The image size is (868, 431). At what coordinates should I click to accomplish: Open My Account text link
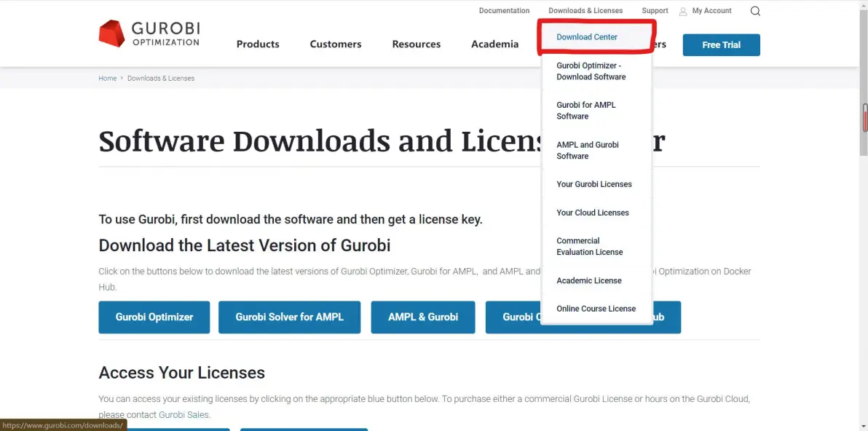[711, 10]
